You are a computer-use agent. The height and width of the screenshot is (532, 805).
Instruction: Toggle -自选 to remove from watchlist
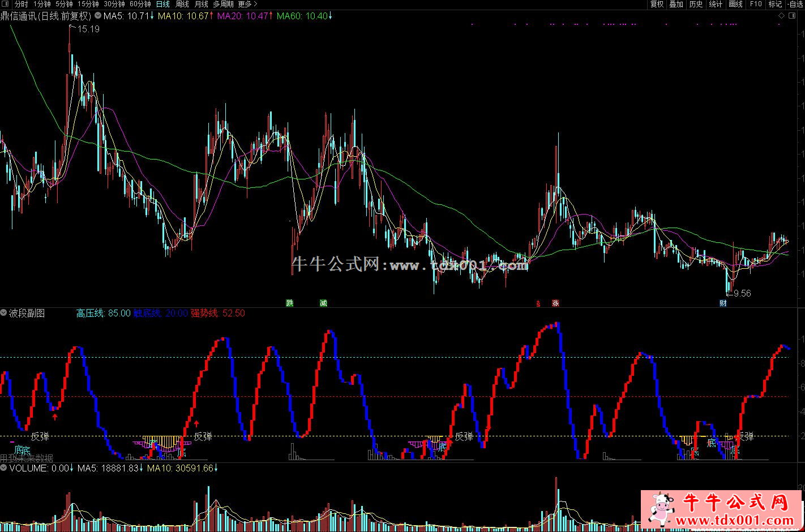797,5
